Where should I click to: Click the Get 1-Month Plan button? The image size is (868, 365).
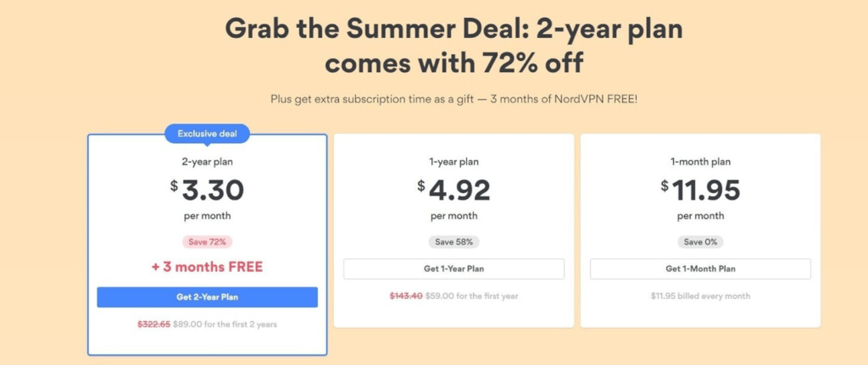[x=700, y=268]
